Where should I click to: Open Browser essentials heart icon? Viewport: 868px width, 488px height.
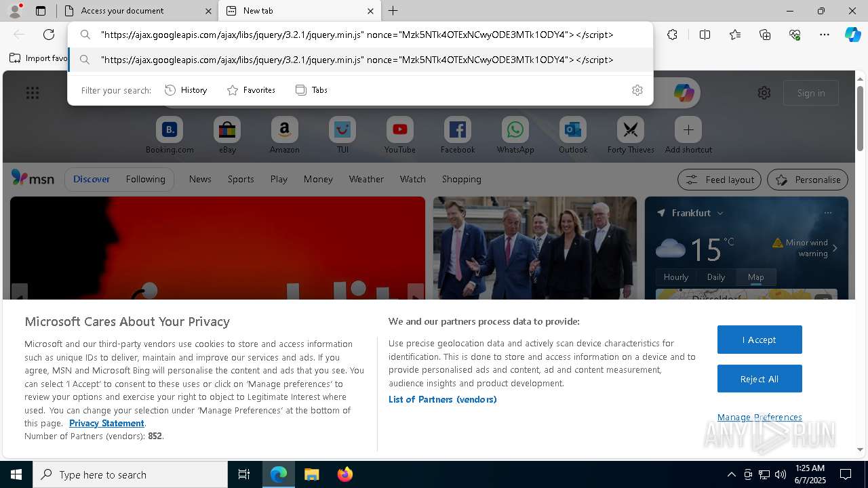[x=795, y=35]
